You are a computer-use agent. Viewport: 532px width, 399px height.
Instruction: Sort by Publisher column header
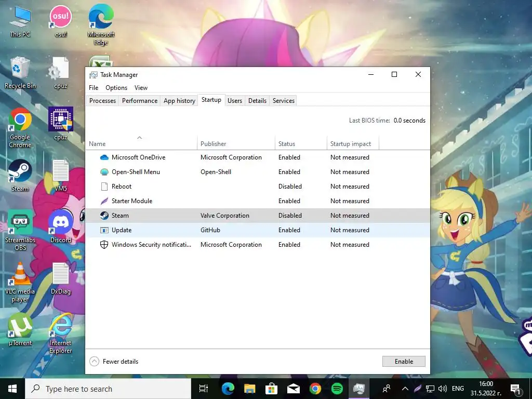(x=236, y=144)
